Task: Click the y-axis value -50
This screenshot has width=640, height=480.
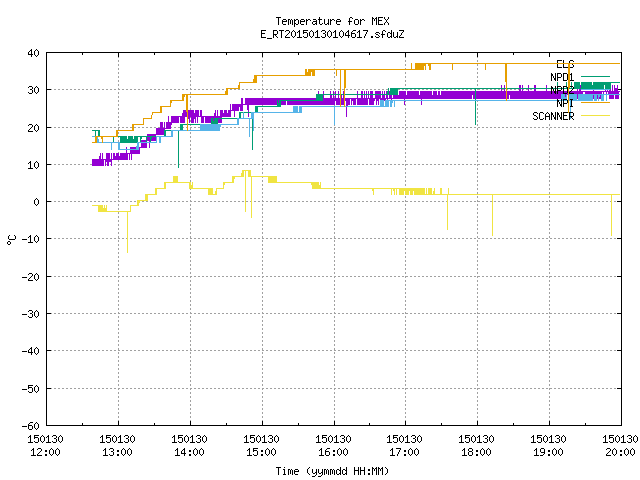Action: [31, 389]
